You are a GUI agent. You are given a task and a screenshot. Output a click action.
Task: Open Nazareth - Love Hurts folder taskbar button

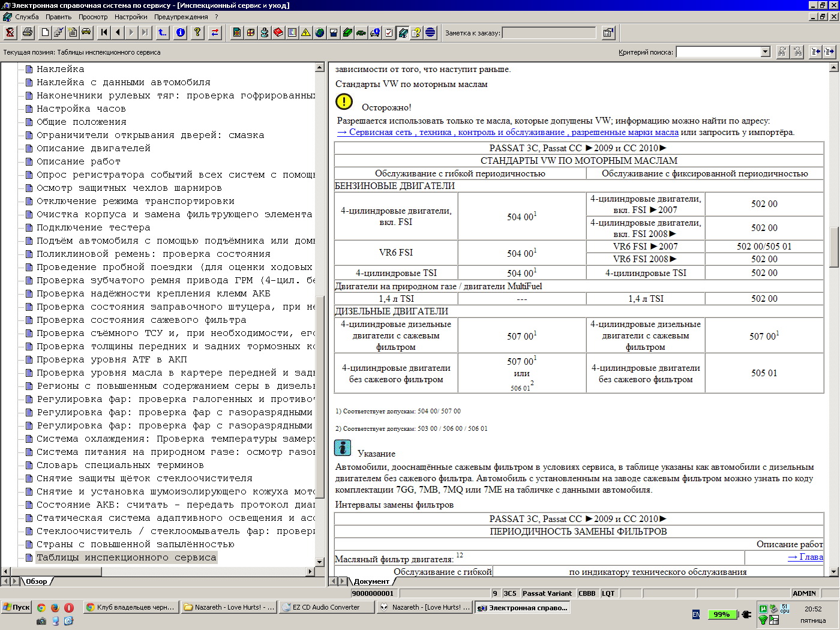(229, 607)
